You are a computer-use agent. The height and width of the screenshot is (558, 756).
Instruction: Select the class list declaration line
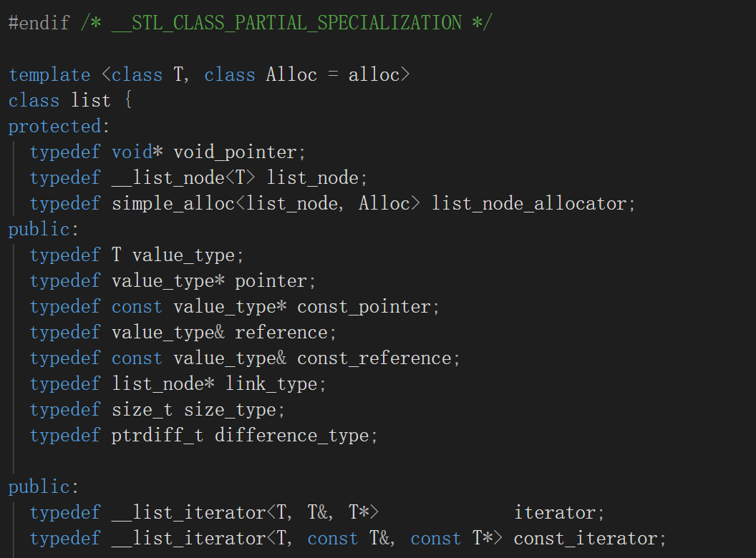coord(70,100)
